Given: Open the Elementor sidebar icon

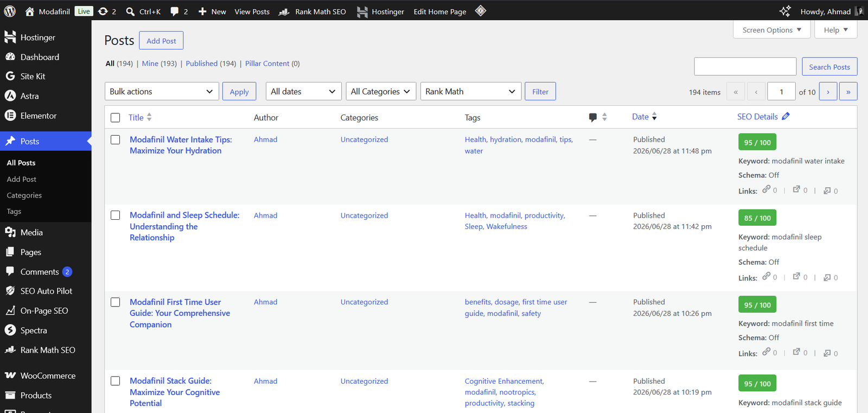Looking at the screenshot, I should [x=10, y=116].
